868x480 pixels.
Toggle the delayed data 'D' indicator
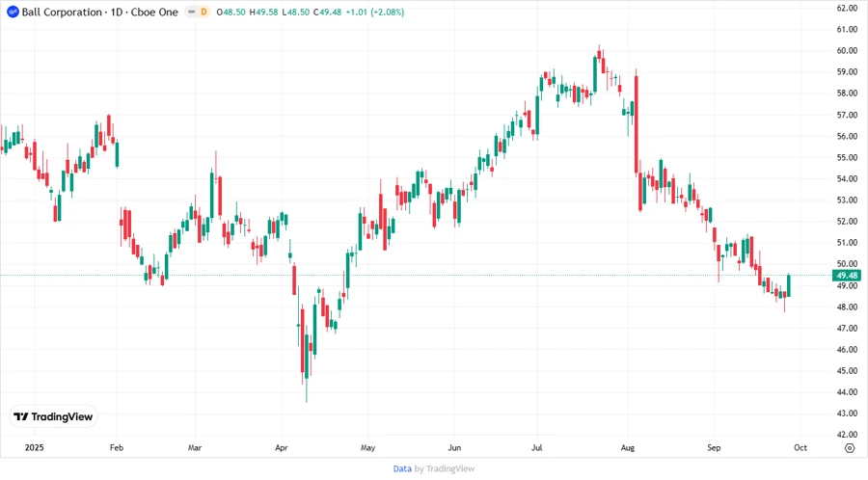(x=203, y=12)
